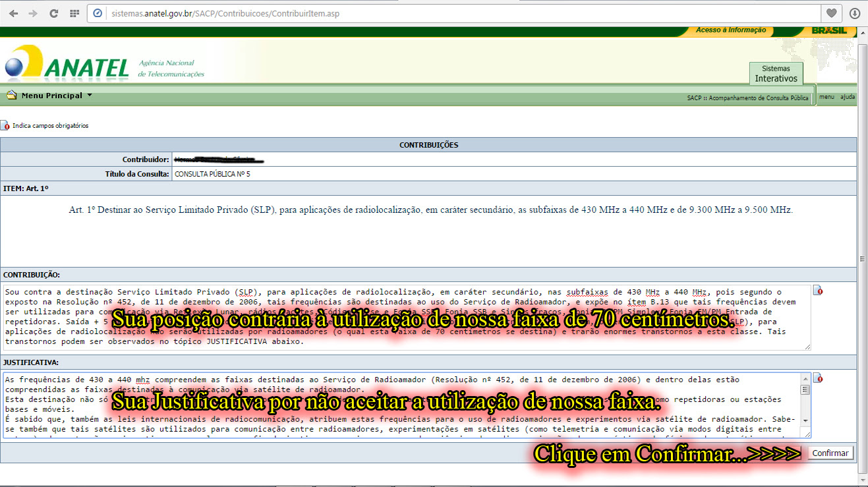Click the ajuda link at top right
The height and width of the screenshot is (487, 868).
coord(848,97)
